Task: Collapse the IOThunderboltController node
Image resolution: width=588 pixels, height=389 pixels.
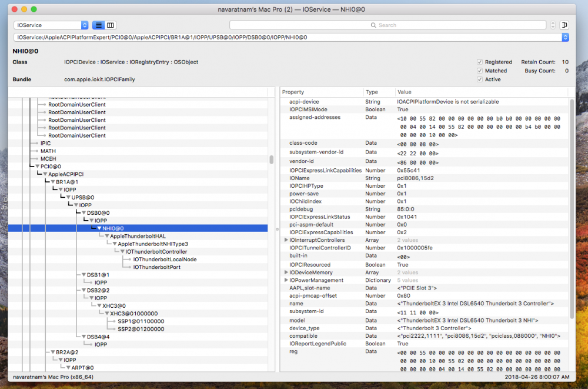Action: (x=122, y=251)
